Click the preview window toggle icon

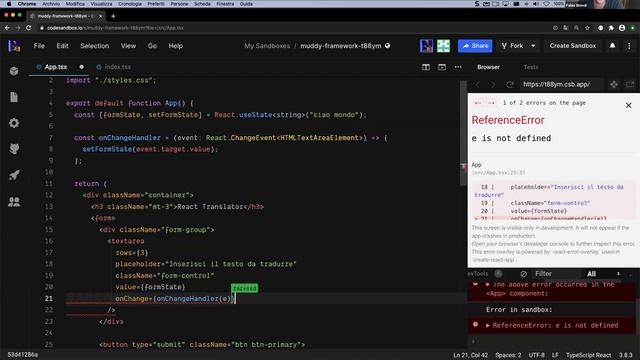click(442, 67)
